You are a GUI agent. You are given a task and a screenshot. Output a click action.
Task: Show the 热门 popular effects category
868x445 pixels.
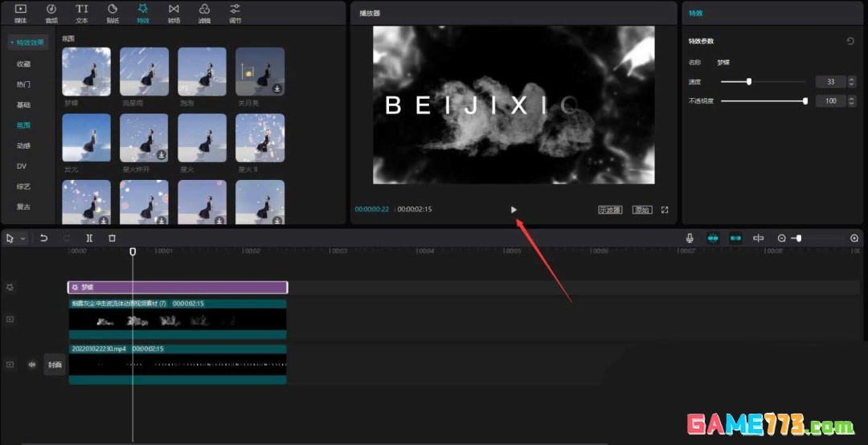(x=23, y=84)
